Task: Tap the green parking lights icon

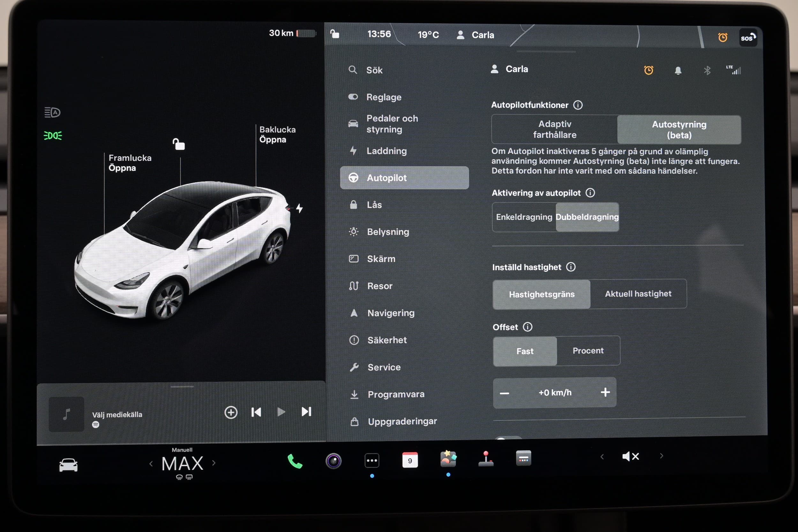Action: coord(53,136)
